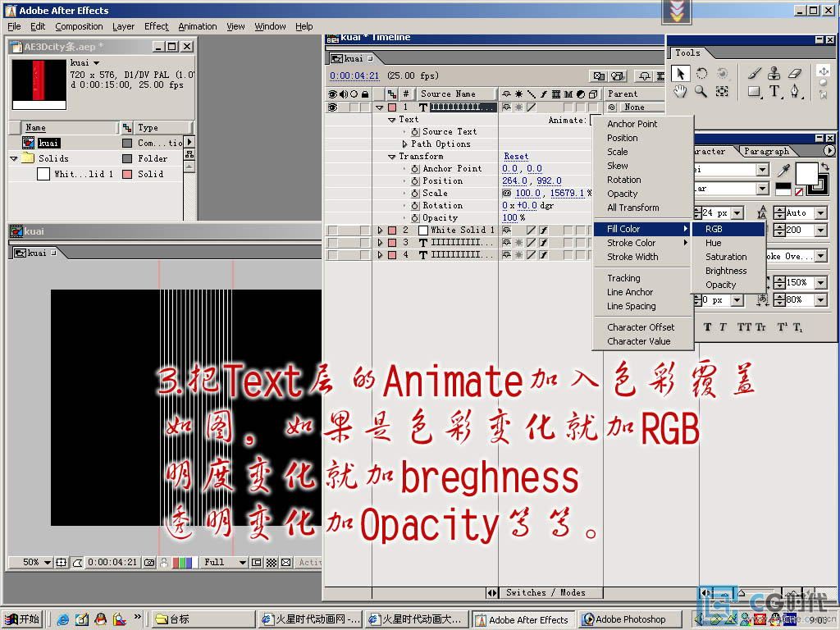The height and width of the screenshot is (630, 840).
Task: Select the Hand tool
Action: pos(680,92)
